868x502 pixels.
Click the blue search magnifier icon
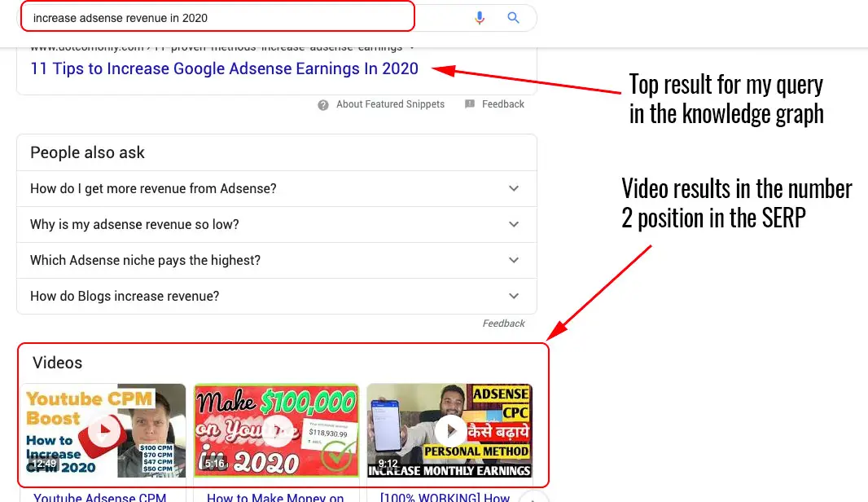[x=513, y=18]
